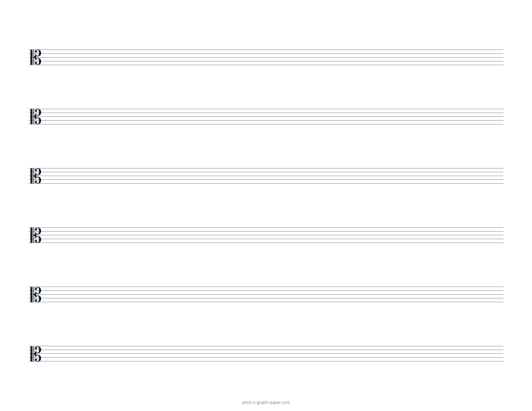Click the middle of the second staff lines

pos(266,117)
